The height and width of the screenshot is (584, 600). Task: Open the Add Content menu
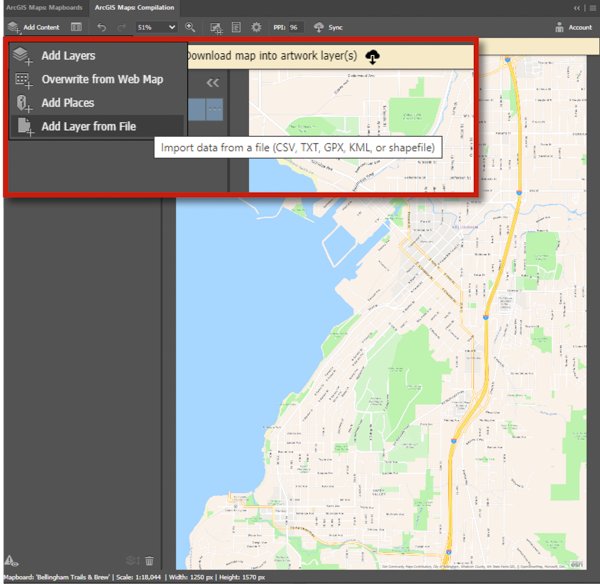[x=34, y=27]
